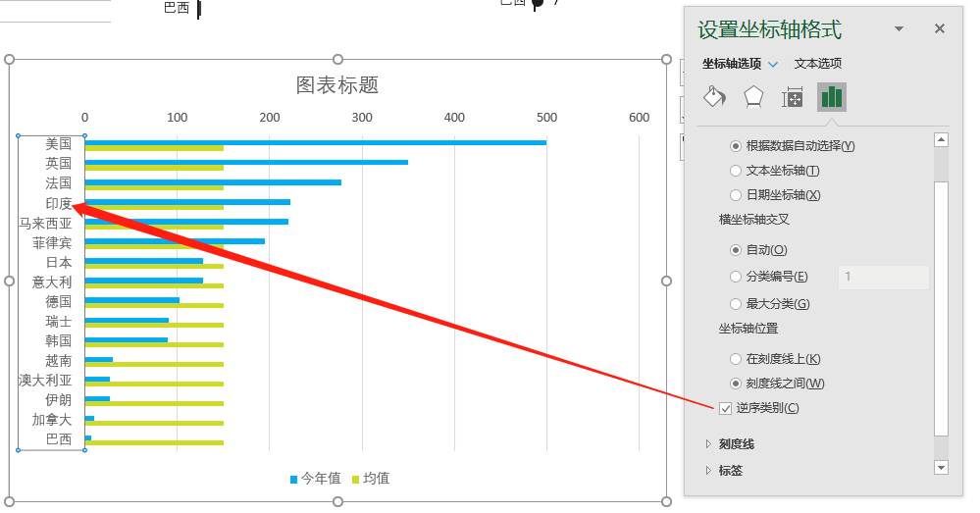Open the Effects pentagon icon
The height and width of the screenshot is (513, 980).
(753, 97)
